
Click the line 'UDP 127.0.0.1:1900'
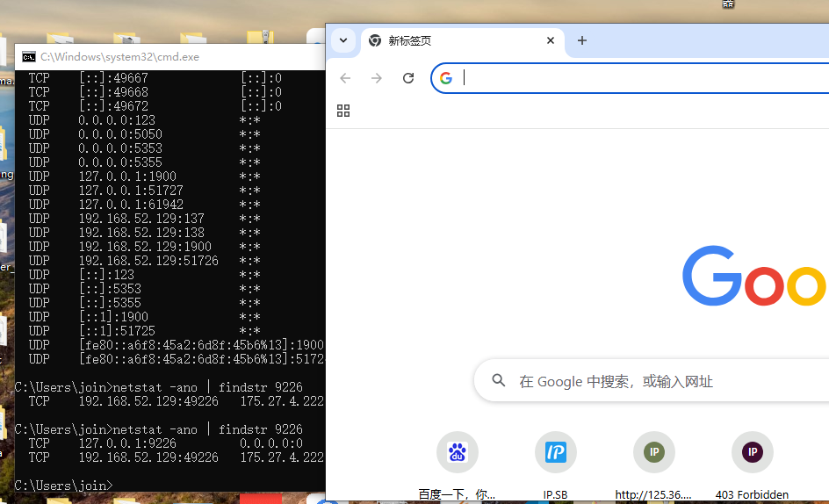click(144, 176)
